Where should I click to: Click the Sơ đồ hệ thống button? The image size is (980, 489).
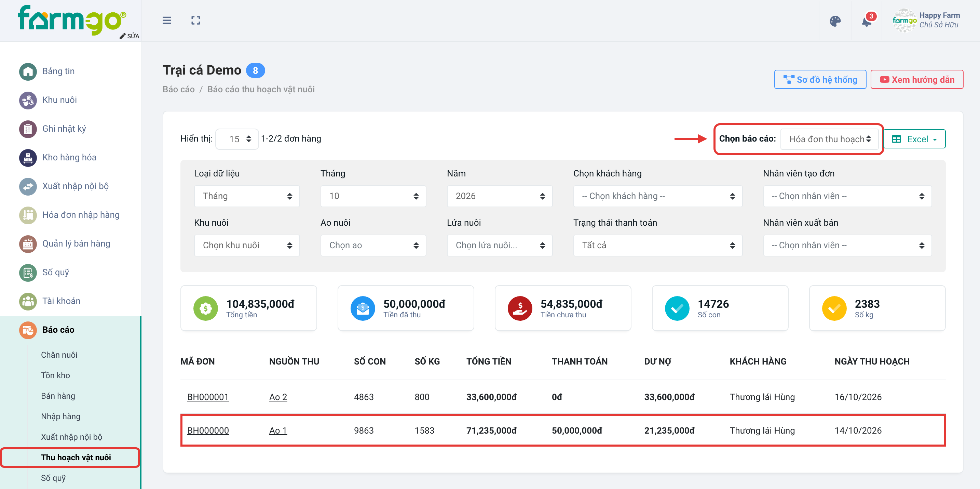coord(820,80)
